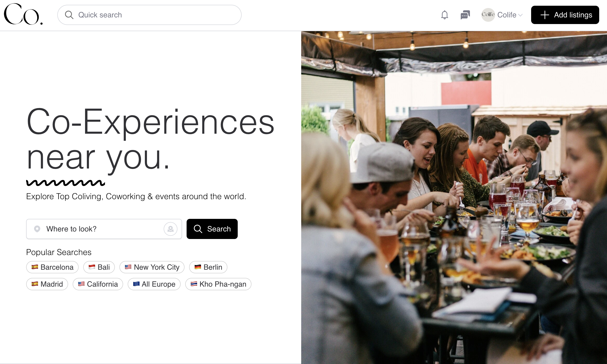Viewport: 607px width, 364px height.
Task: Focus the Where to look? input
Action: click(104, 229)
